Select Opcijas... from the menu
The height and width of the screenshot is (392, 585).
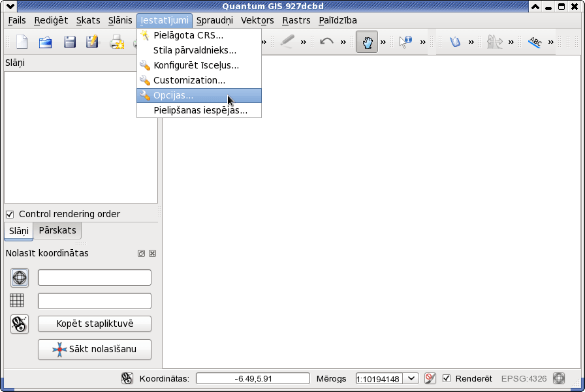(x=199, y=95)
